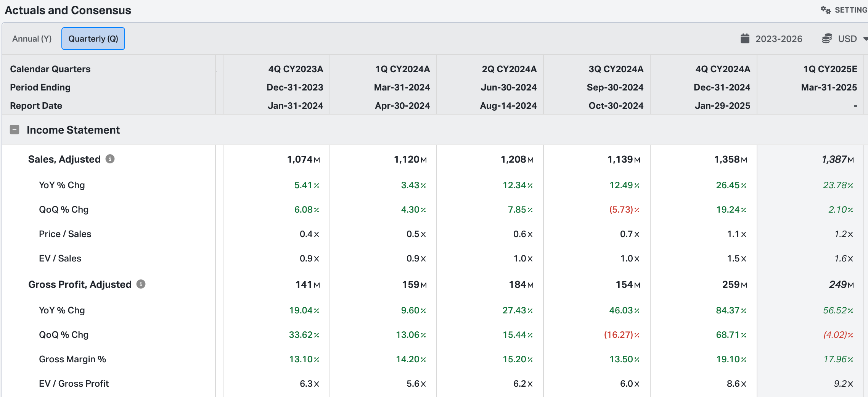Screen dimensions: 868x397
Task: Click the 8.6x EV / Gross Profit value
Action: coord(736,384)
